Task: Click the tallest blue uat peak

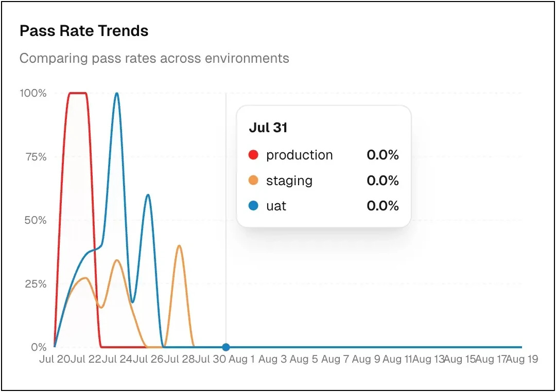Action: pos(117,94)
